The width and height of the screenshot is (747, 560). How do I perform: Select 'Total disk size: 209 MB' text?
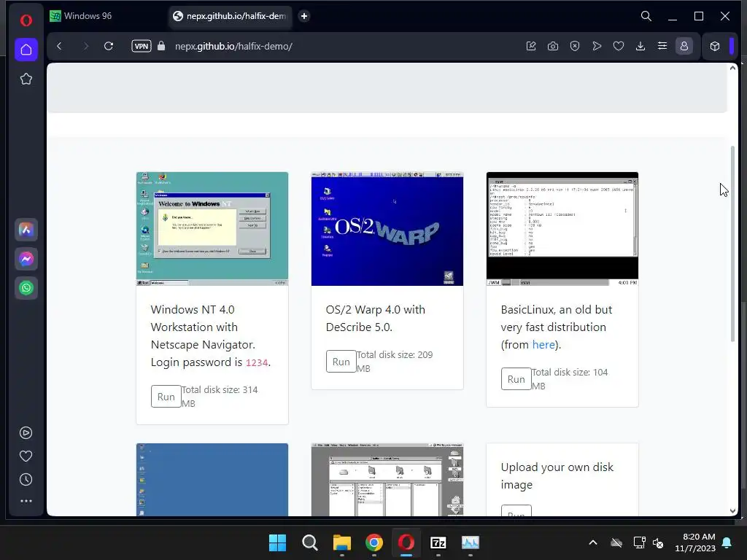pyautogui.click(x=395, y=362)
